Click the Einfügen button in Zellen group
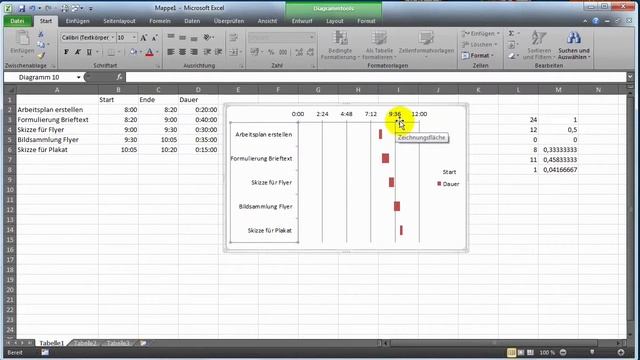 point(481,33)
